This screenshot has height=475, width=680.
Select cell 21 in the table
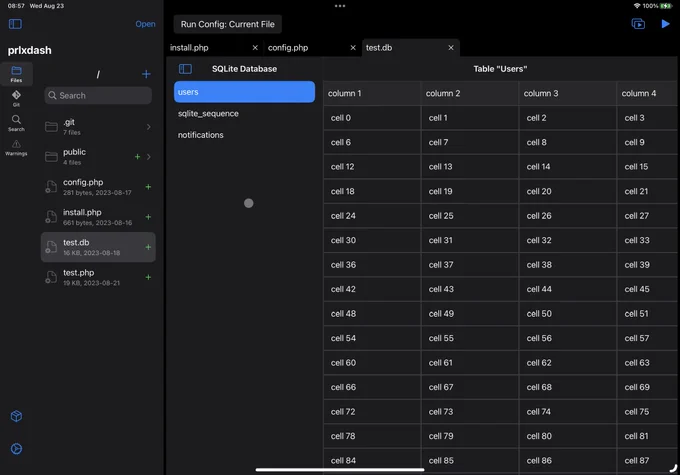coord(647,191)
